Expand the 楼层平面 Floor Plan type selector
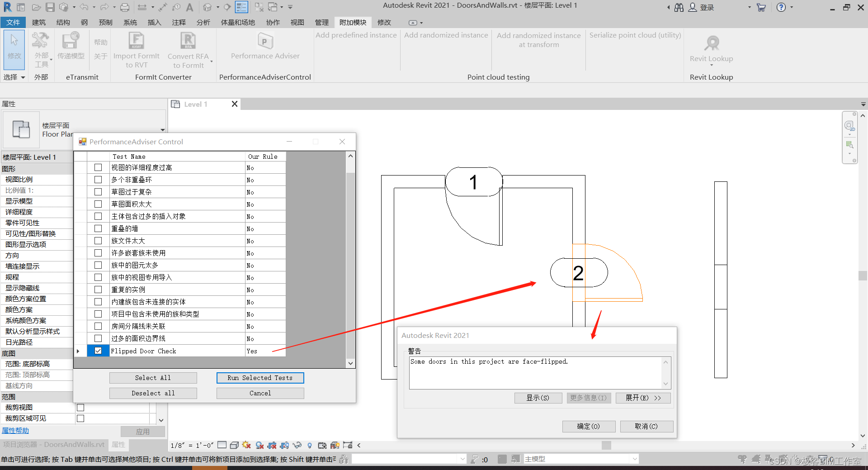868x470 pixels. [162, 130]
